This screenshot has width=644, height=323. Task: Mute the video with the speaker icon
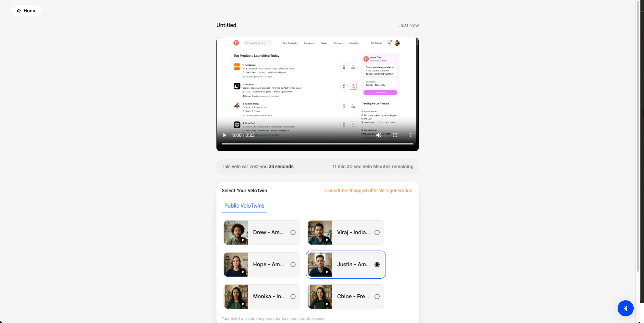(379, 135)
